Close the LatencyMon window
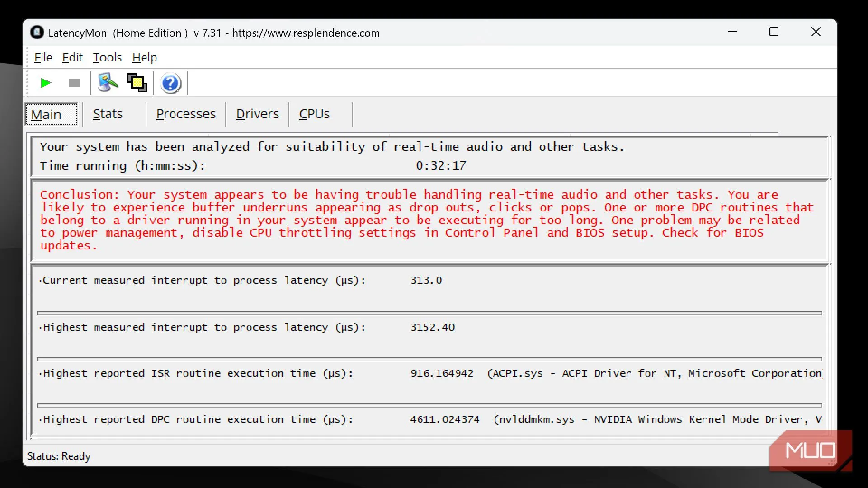The width and height of the screenshot is (868, 488). coord(816,32)
